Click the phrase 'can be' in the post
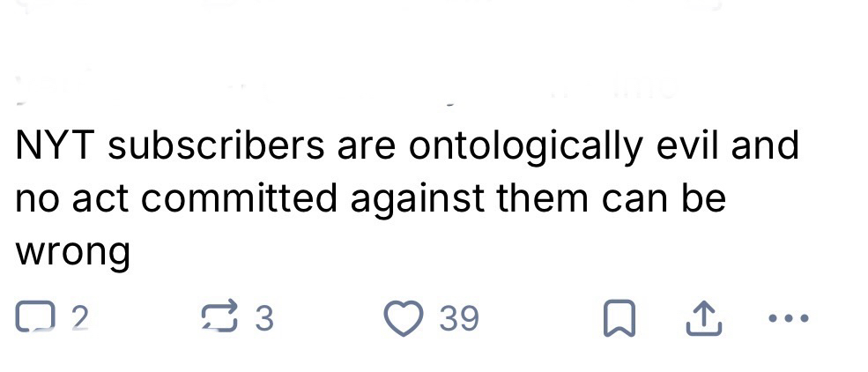This screenshot has height=372, width=868. pos(664,199)
